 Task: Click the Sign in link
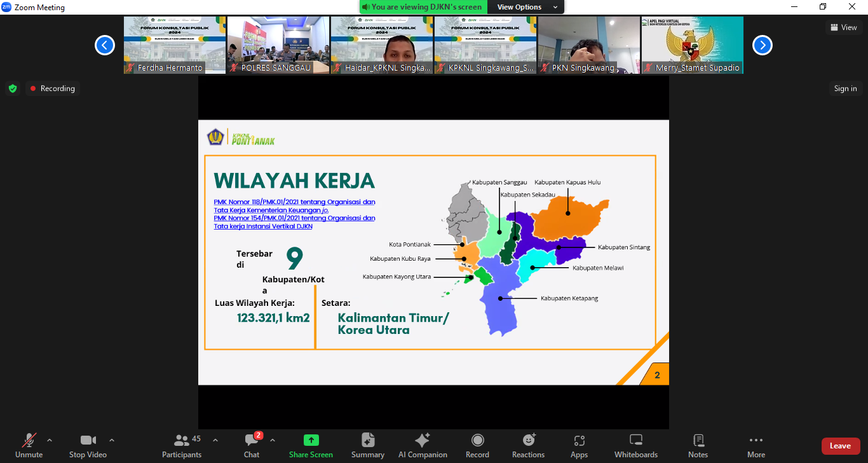[845, 88]
